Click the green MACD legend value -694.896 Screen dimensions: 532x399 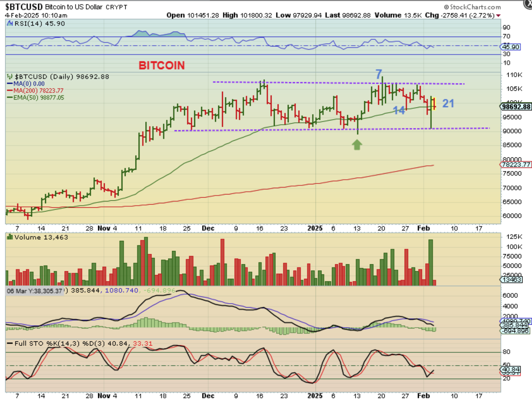click(x=159, y=290)
